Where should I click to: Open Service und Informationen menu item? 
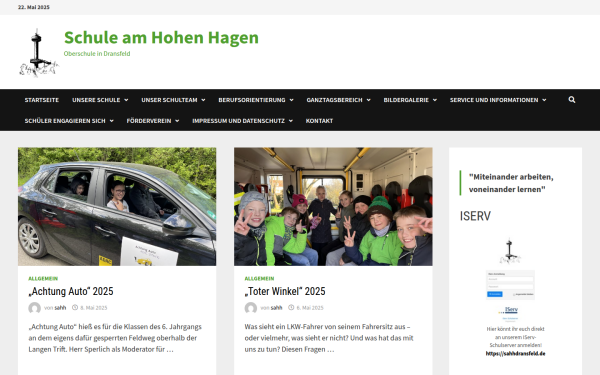click(x=494, y=100)
